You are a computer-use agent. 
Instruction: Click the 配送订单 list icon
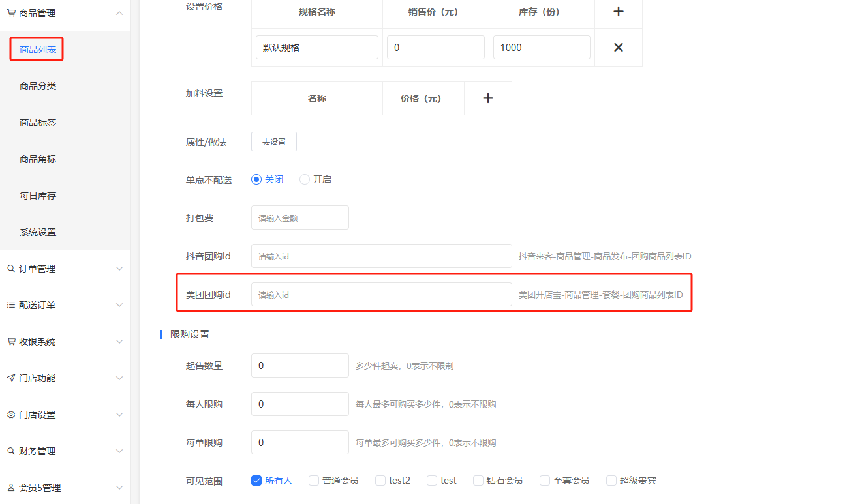pos(11,305)
